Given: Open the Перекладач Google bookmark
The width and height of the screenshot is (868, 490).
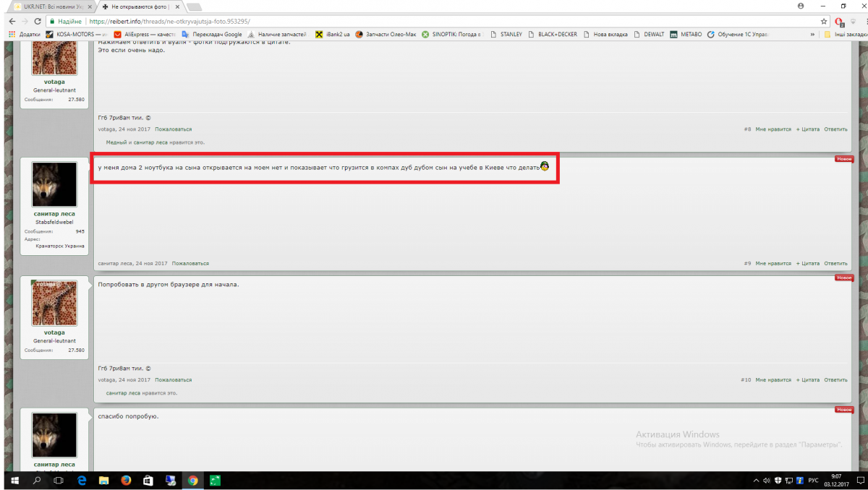Looking at the screenshot, I should click(212, 34).
